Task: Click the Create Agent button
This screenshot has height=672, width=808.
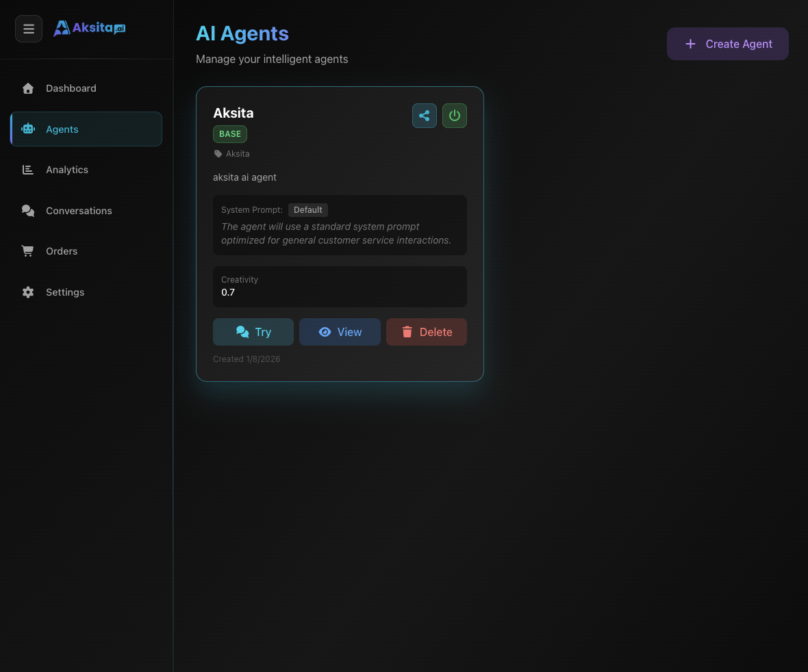Action: click(x=727, y=43)
